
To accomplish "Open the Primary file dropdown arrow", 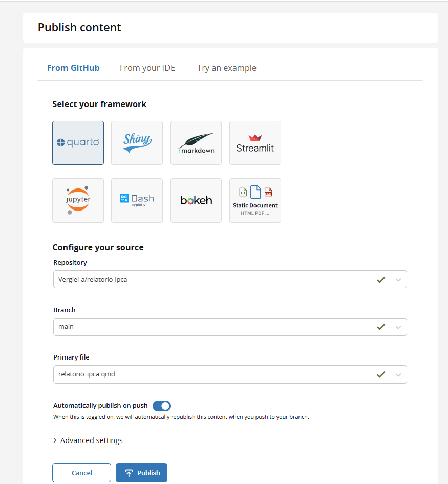I will [399, 374].
